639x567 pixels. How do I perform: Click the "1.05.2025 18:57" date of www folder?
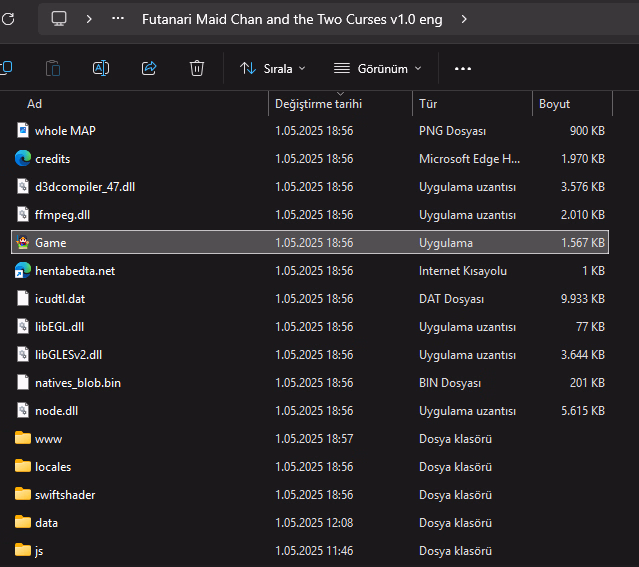coord(314,439)
